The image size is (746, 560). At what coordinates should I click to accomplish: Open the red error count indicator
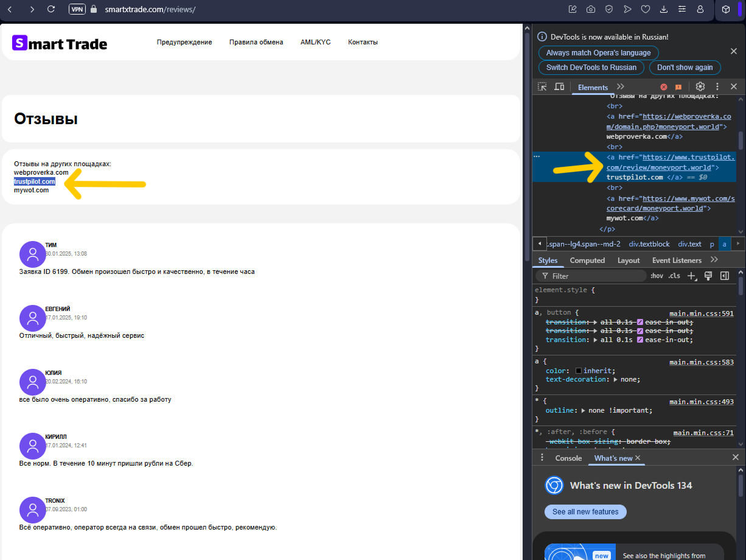click(x=664, y=87)
